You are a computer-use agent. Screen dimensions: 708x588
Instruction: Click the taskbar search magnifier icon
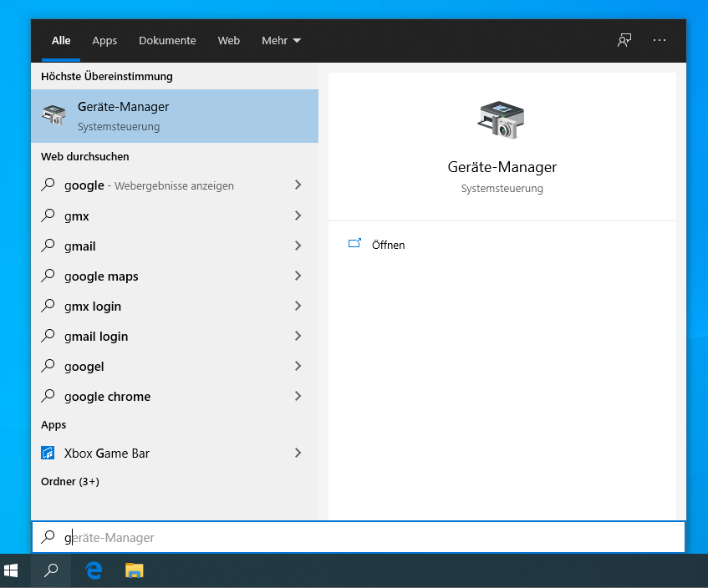[51, 570]
